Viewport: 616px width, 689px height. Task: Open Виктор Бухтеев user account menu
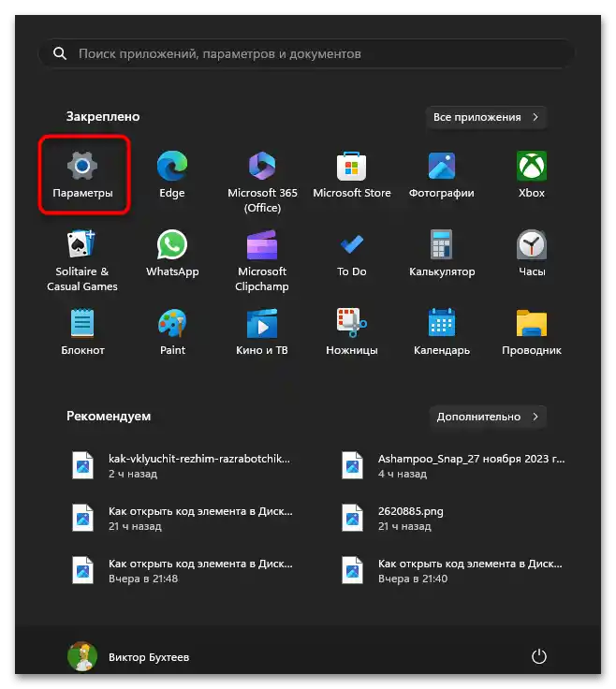[129, 656]
